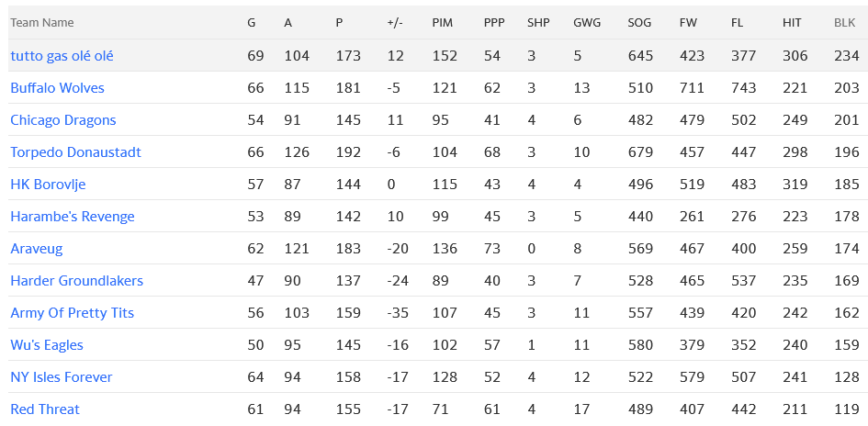Click the SOG column header
Screen dimensions: 868x426
pos(639,22)
